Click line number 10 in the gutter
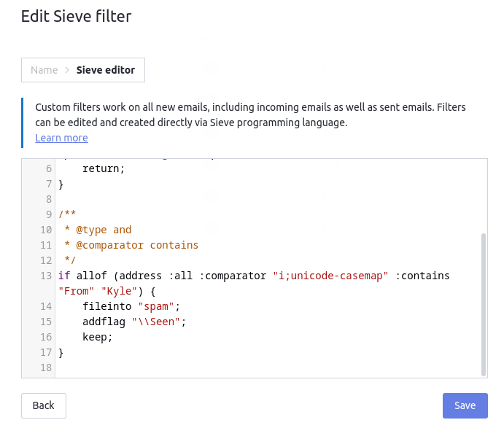504x428 pixels. [x=46, y=230]
